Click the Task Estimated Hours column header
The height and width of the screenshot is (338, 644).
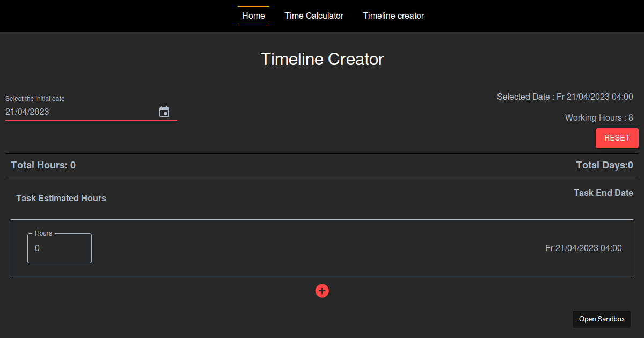tap(61, 197)
